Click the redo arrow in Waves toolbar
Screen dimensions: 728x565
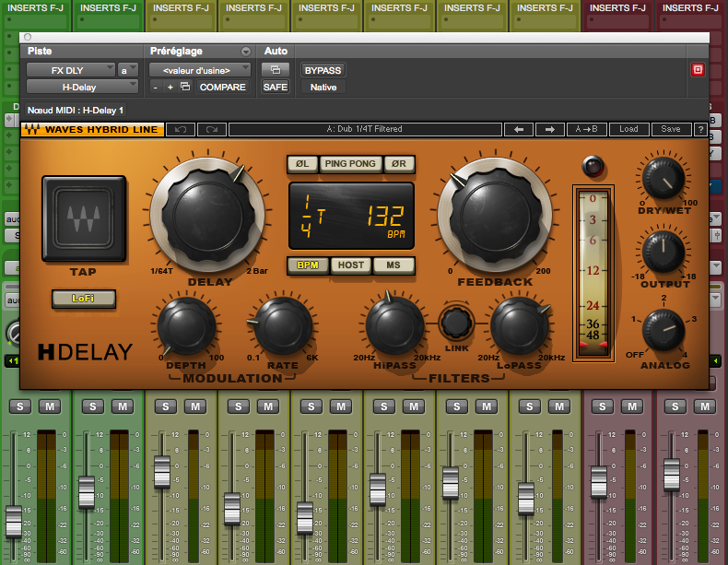pos(212,130)
